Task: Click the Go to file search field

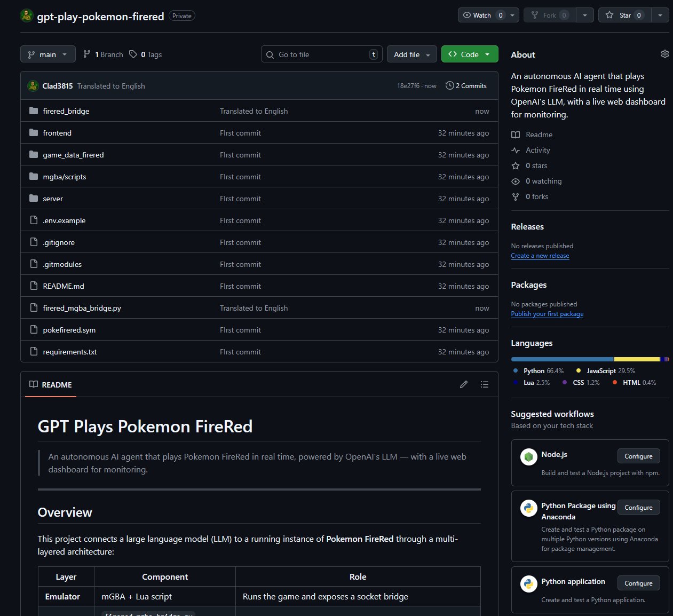Action: click(321, 54)
